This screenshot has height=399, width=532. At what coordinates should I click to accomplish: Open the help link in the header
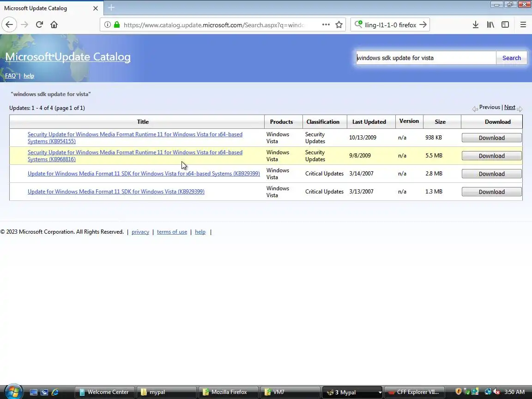pyautogui.click(x=29, y=76)
